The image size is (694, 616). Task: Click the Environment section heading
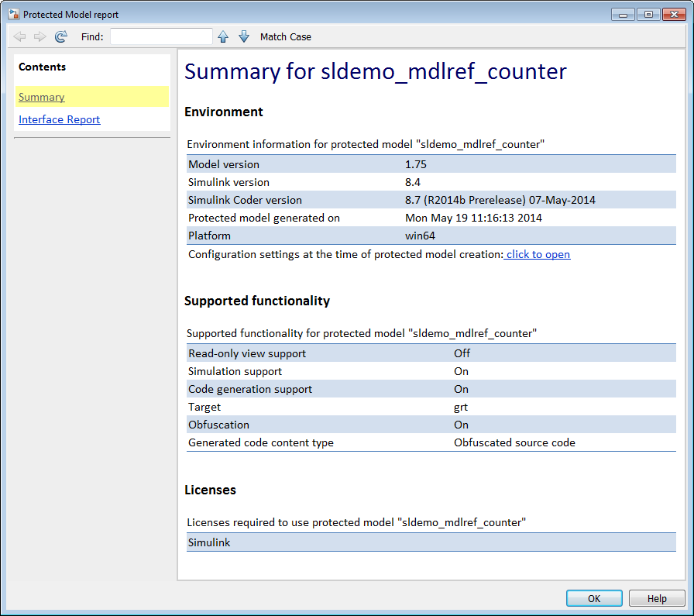(224, 112)
